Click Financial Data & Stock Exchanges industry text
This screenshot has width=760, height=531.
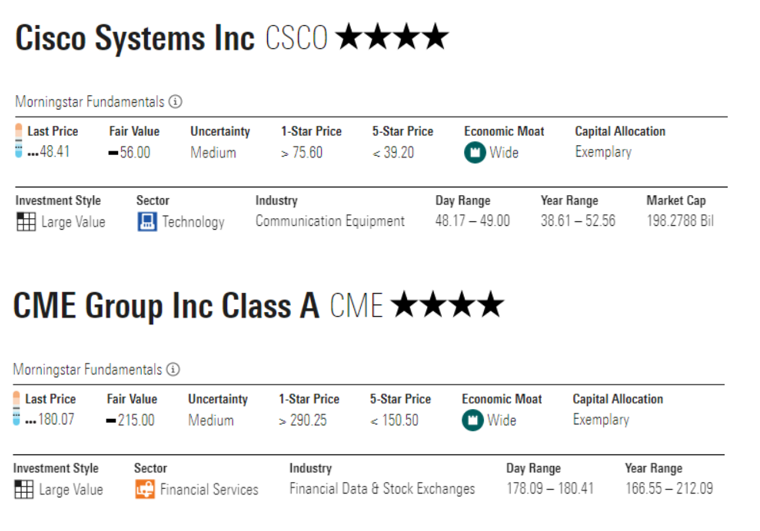pos(382,490)
